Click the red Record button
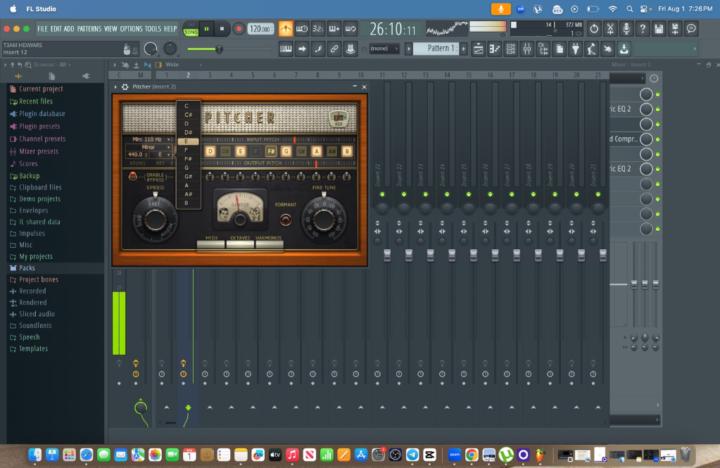Viewport: 720px width, 468px height. pos(238,29)
